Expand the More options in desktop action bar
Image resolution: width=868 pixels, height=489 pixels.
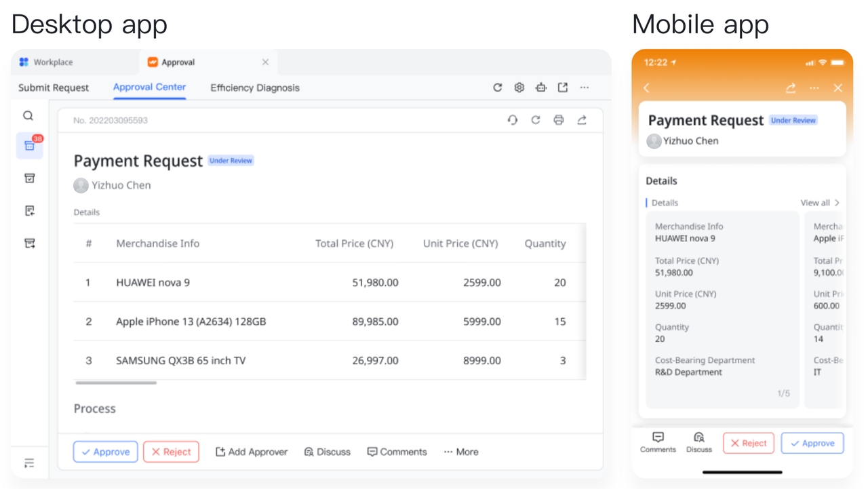pos(461,452)
